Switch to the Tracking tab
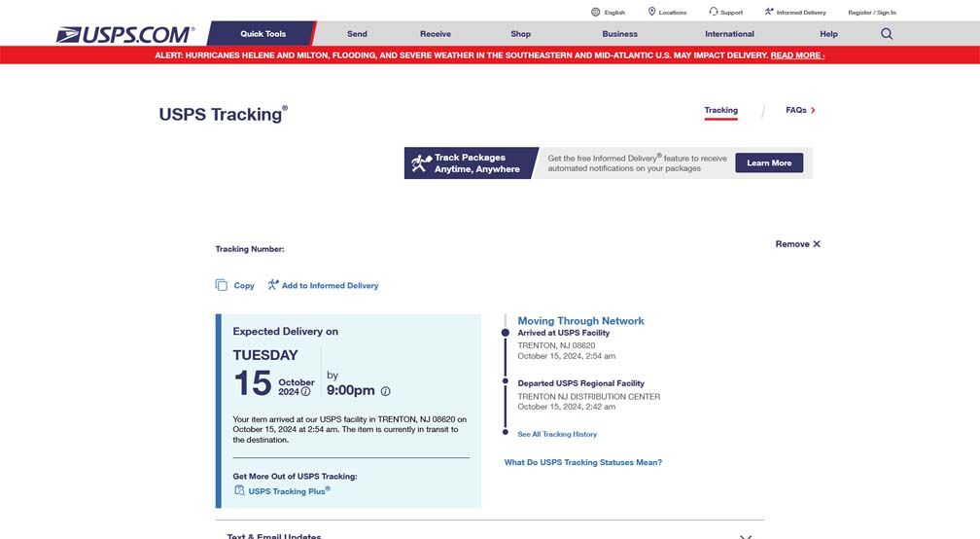Screen dimensions: 980x539 point(720,111)
